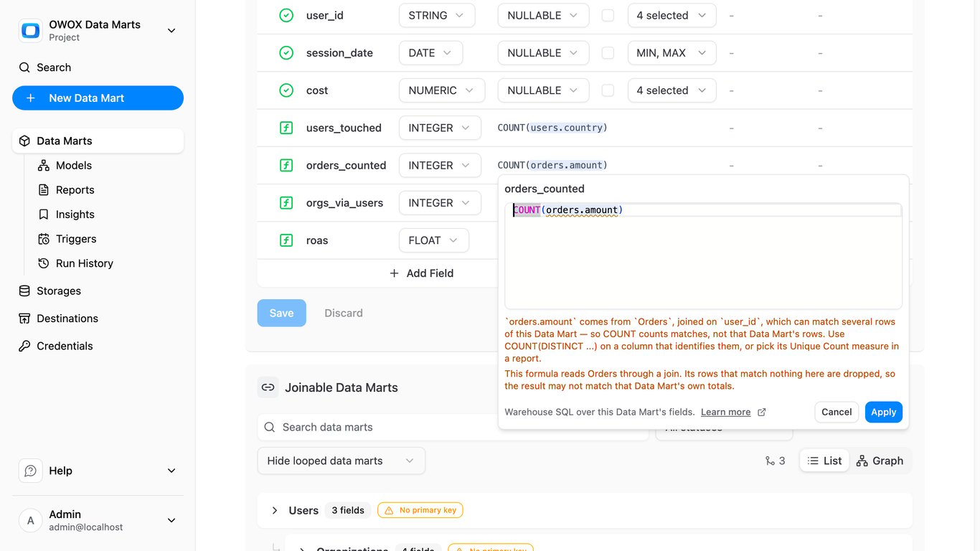Screen dimensions: 980x551
Task: Toggle the checkbox in the session_date row
Action: coord(608,52)
